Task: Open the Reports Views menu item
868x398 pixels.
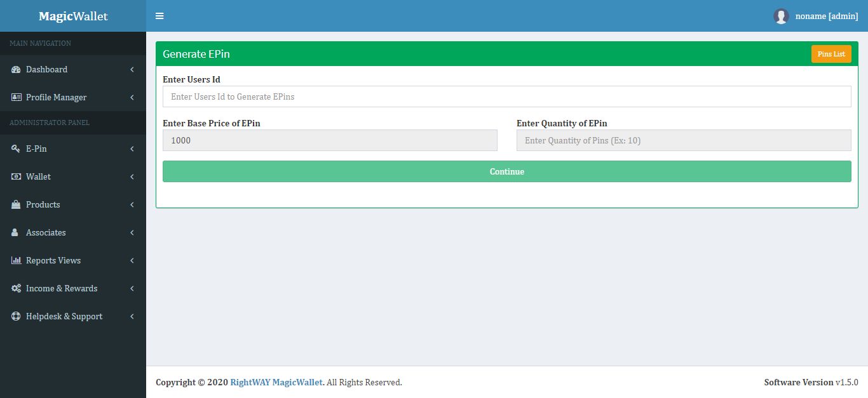Action: point(73,260)
